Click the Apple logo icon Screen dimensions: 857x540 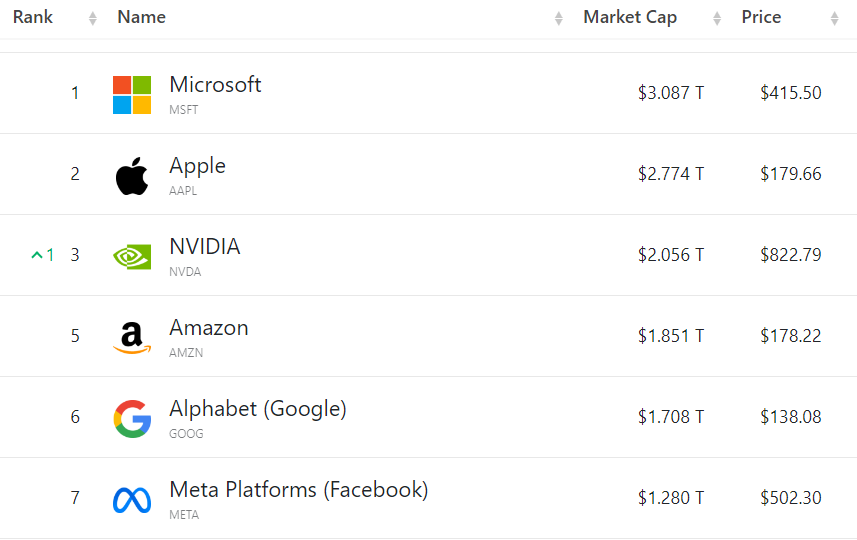pos(132,176)
